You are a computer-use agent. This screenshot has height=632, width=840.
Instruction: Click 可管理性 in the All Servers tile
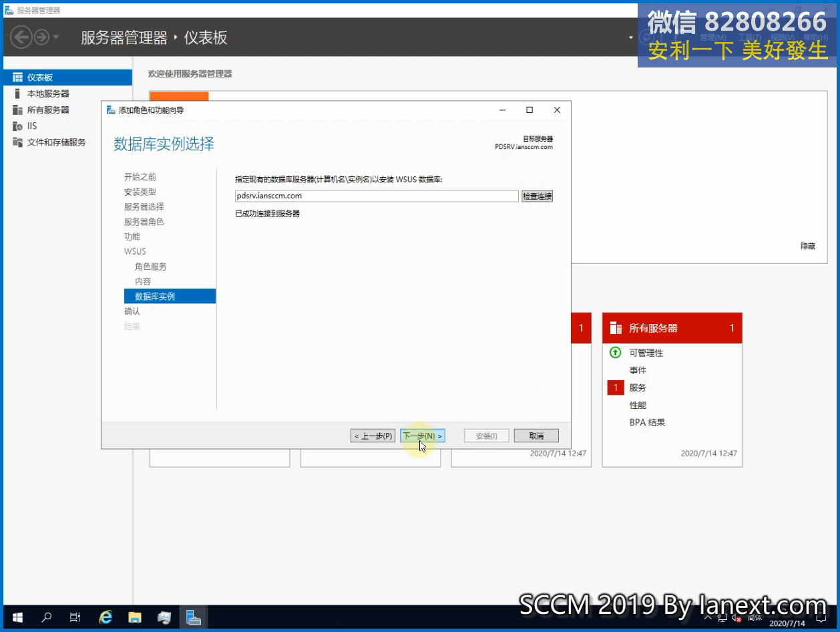coord(646,353)
